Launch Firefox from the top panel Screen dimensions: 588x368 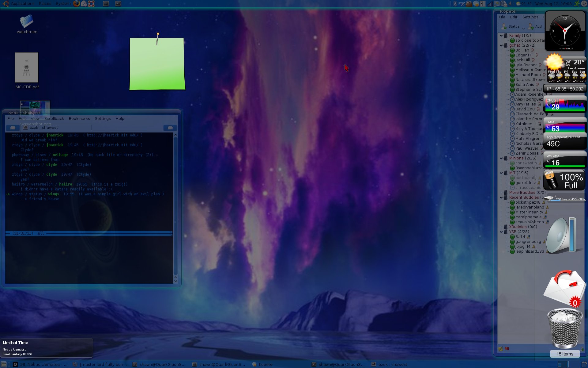tap(76, 4)
